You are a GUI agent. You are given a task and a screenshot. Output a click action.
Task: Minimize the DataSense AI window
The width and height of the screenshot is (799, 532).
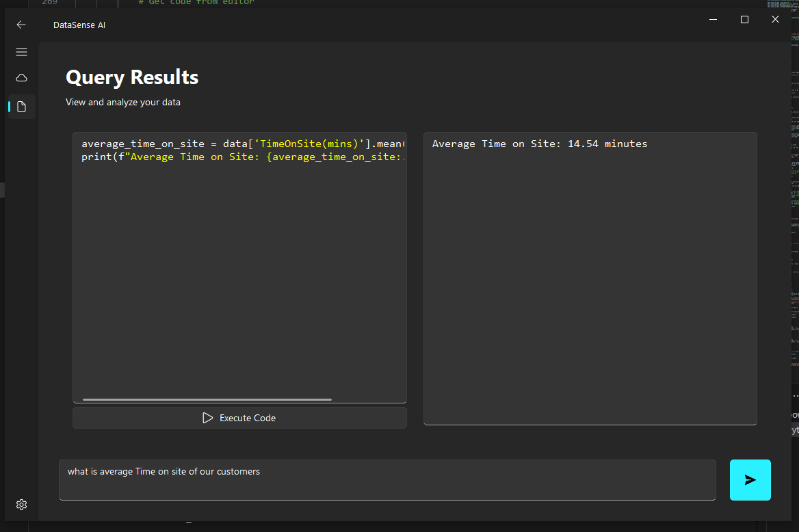[x=713, y=20]
